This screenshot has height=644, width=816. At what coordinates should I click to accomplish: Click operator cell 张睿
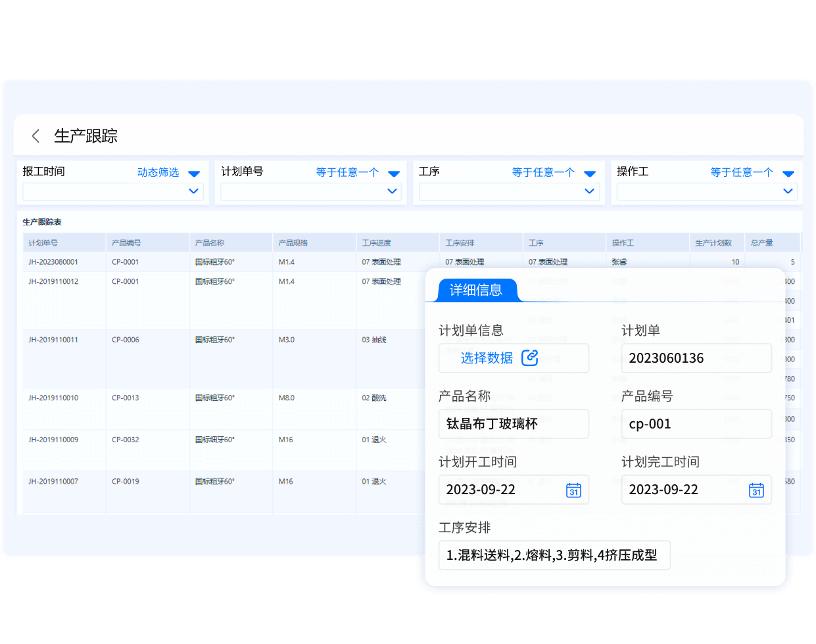pyautogui.click(x=619, y=262)
